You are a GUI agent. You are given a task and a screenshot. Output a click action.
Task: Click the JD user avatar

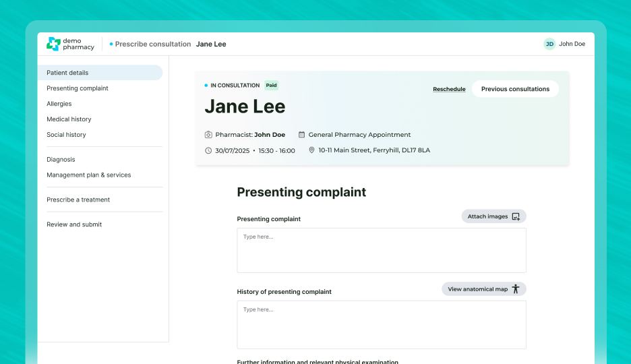coord(549,44)
